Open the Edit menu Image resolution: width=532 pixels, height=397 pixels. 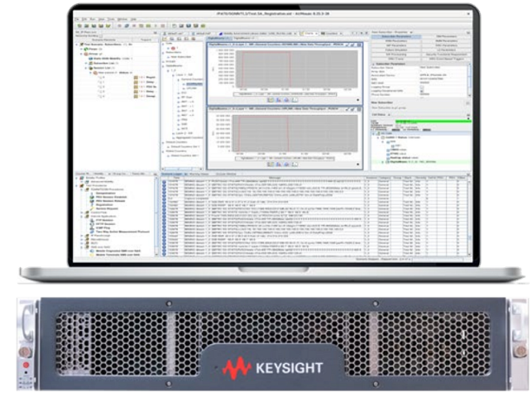coord(84,19)
